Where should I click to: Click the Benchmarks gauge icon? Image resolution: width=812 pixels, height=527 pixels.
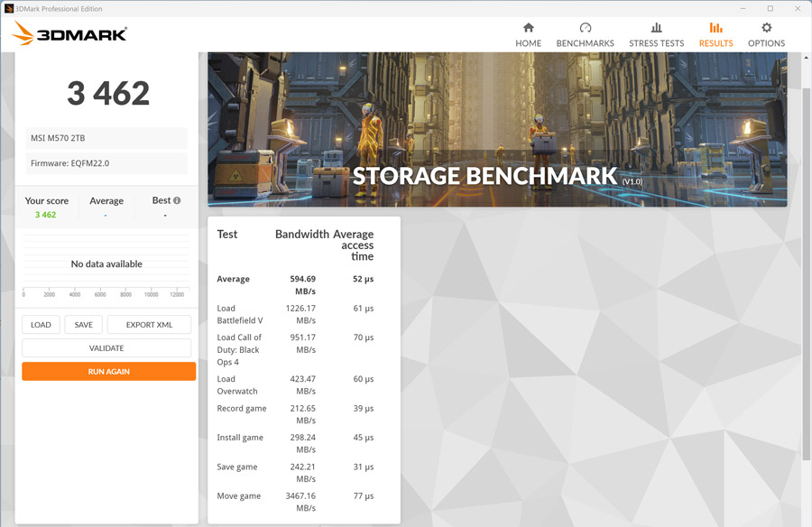586,27
